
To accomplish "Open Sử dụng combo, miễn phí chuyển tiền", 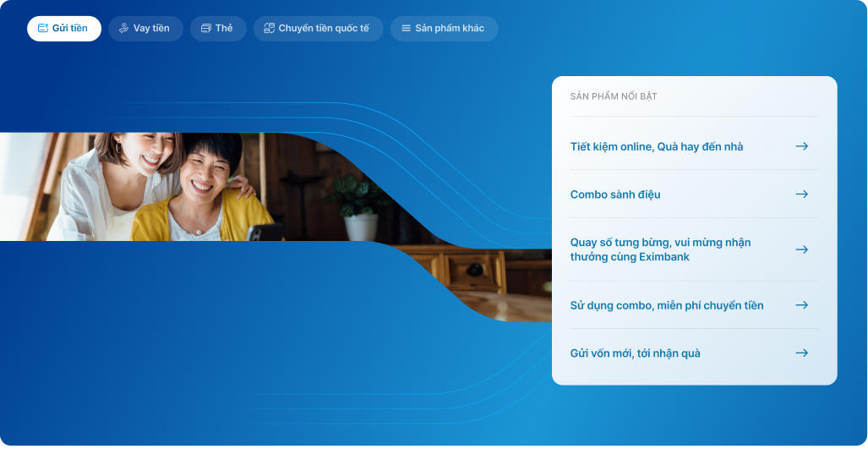I will point(666,305).
